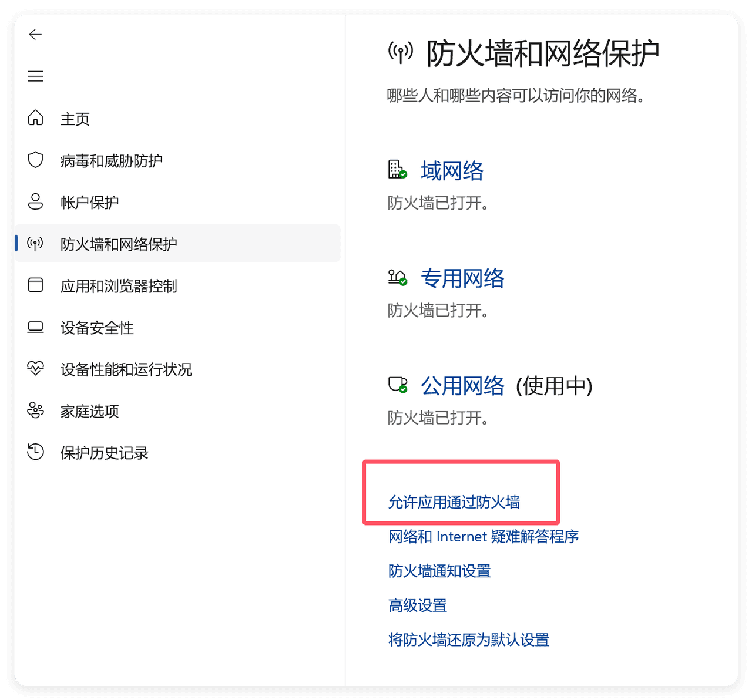
Task: Click the home icon in the sidebar
Action: coord(35,119)
